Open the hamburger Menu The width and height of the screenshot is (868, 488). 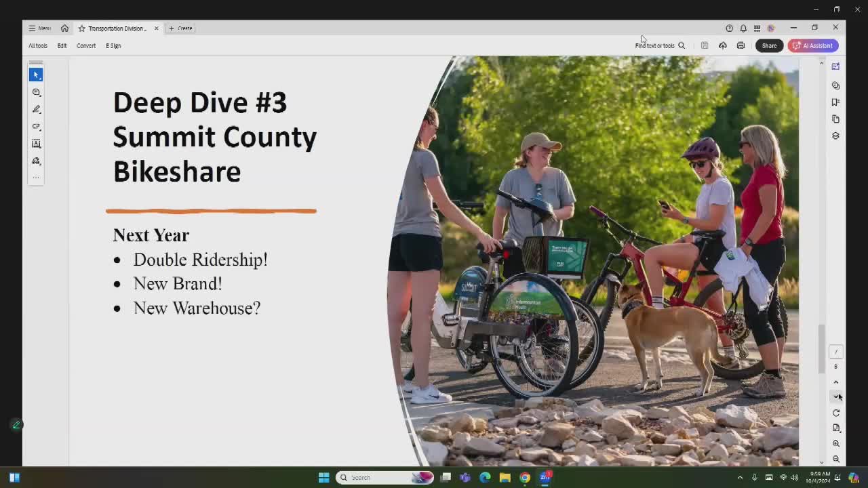pos(39,28)
